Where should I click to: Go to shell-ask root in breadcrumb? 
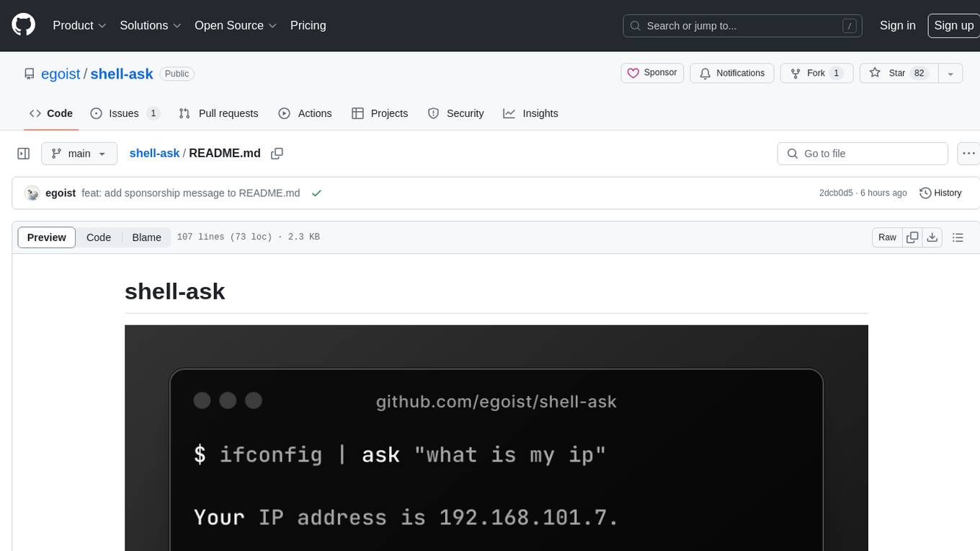154,153
